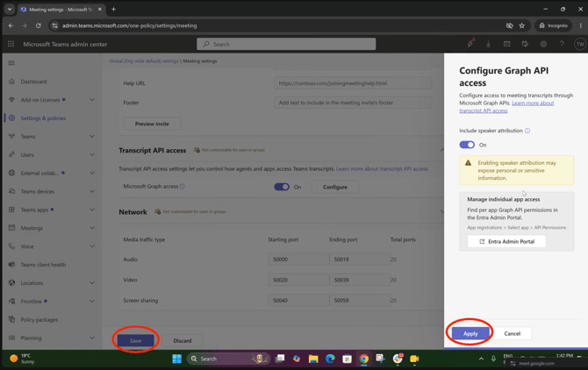Open Dashboard in the sidebar
Viewport: 588px width, 370px height.
click(x=33, y=82)
